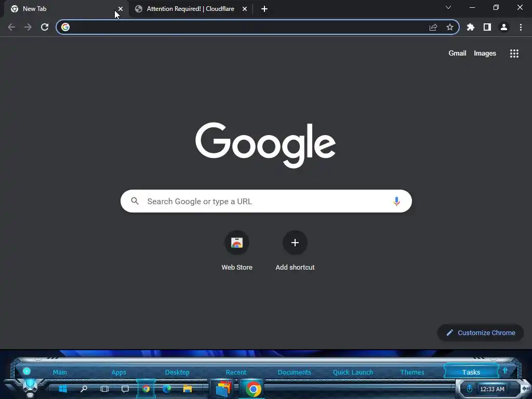Screen dimensions: 532x399
Task: Go back using the browser back arrow
Action: click(11, 27)
